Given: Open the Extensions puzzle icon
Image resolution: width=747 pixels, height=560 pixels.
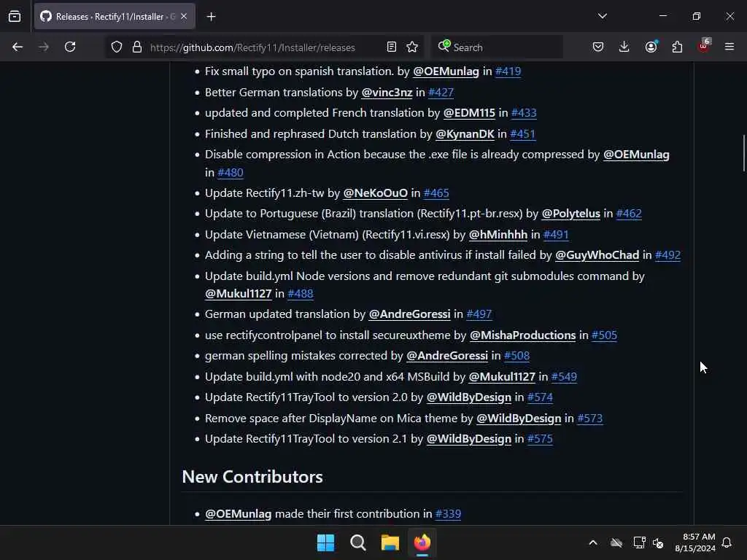Looking at the screenshot, I should pos(677,47).
